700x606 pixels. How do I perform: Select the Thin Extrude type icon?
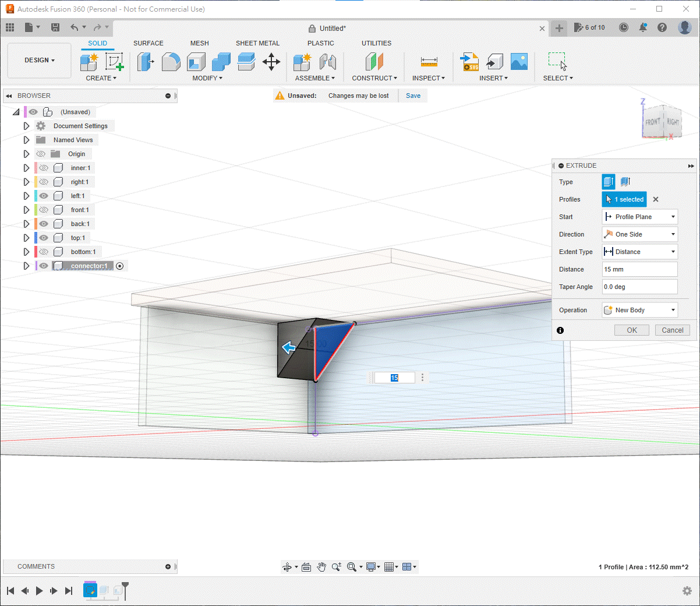click(625, 182)
